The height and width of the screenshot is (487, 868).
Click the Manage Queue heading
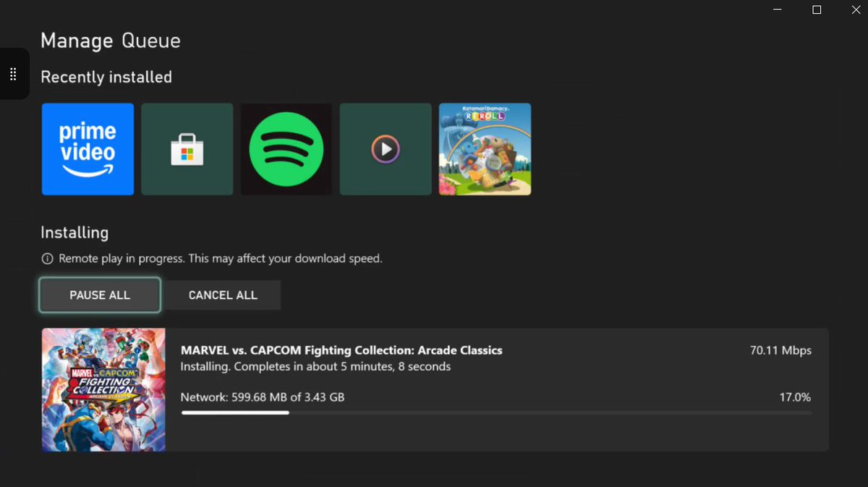(111, 41)
